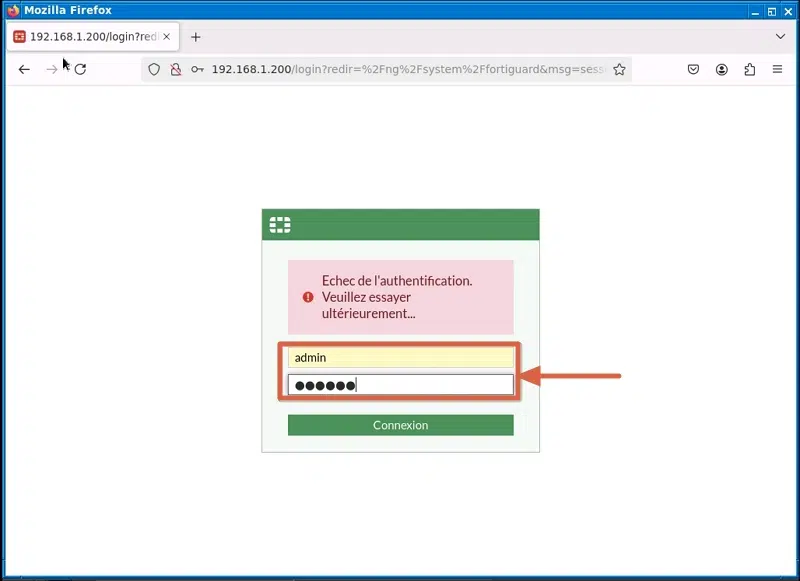Go back to the previous page
Screen dimensions: 800x581
(x=24, y=69)
